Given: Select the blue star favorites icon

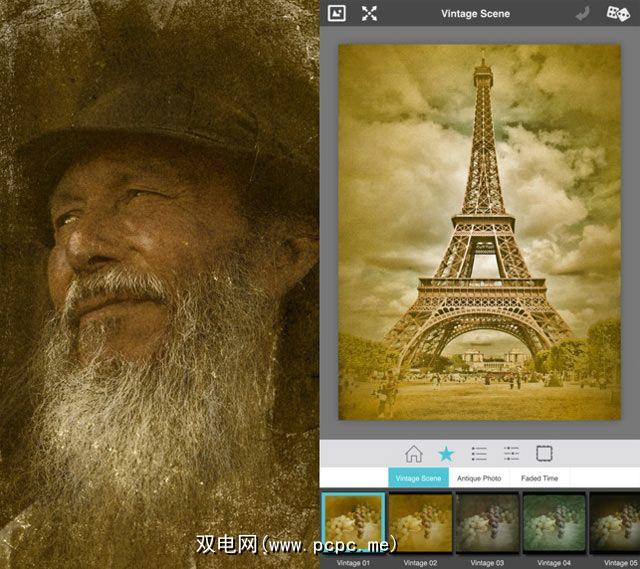Looking at the screenshot, I should [446, 453].
